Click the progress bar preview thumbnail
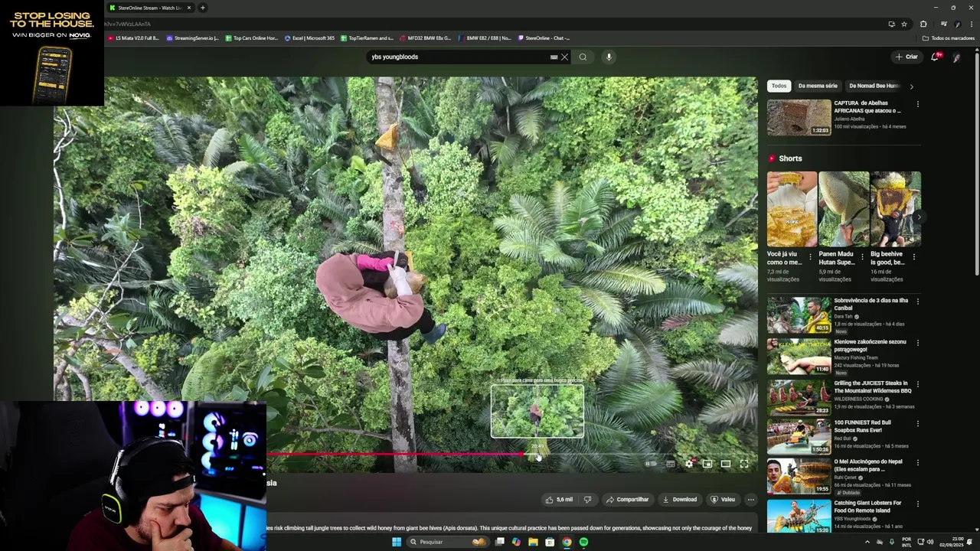 [537, 411]
